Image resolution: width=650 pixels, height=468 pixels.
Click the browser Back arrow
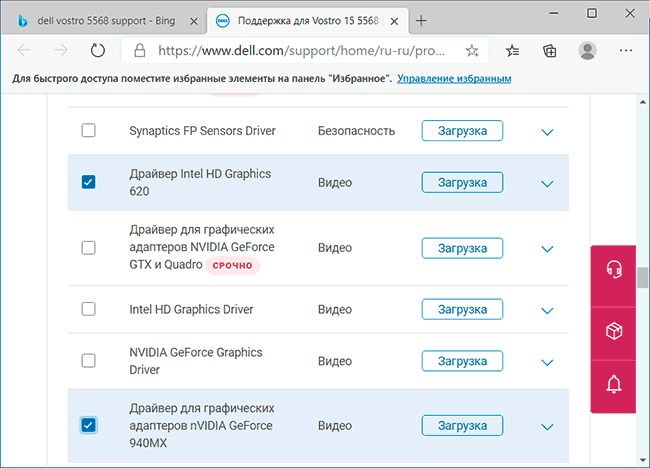[24, 51]
